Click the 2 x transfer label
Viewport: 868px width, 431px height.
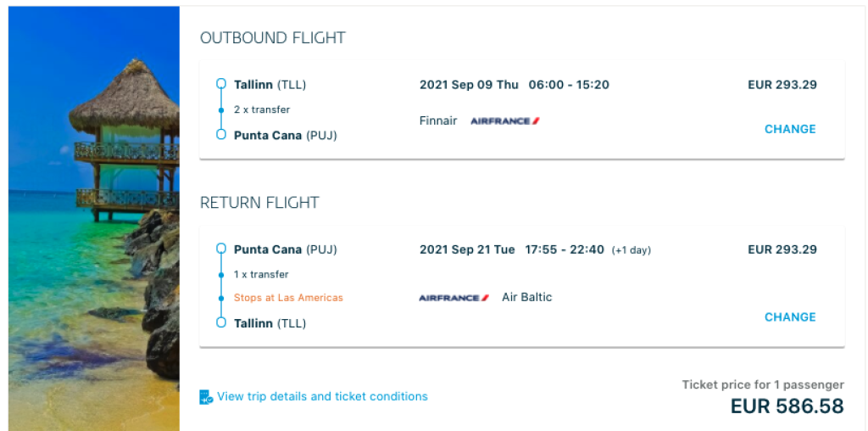click(x=262, y=109)
